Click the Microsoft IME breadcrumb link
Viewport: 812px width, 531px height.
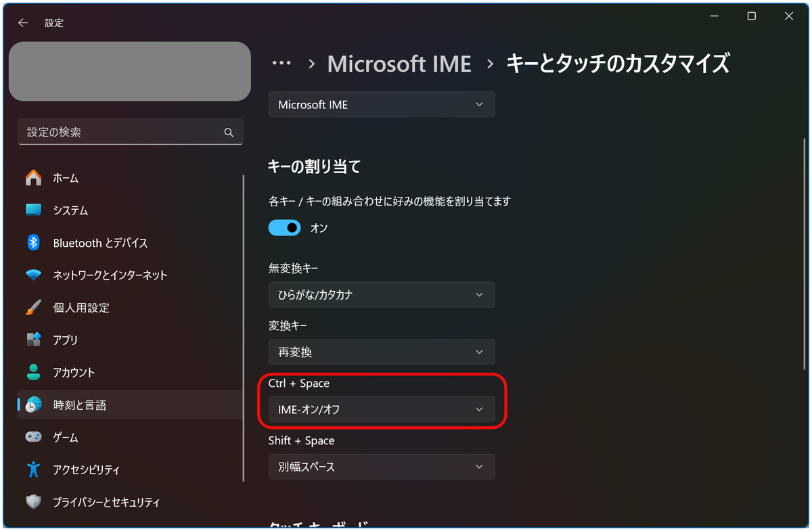coord(399,64)
